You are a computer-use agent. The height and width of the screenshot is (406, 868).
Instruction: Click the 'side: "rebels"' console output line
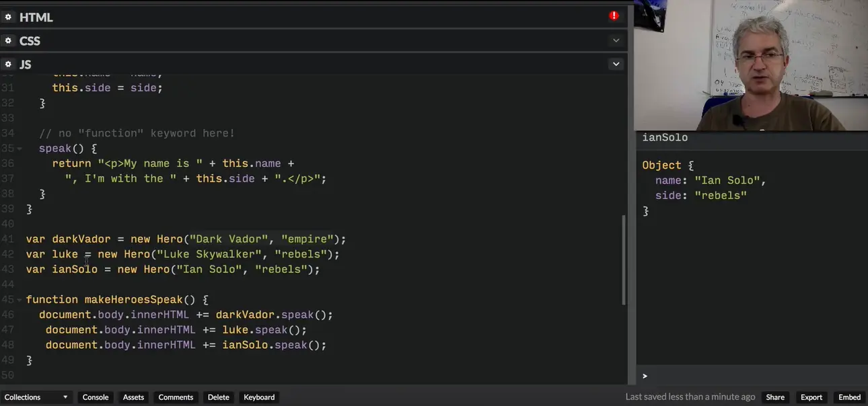pos(701,196)
